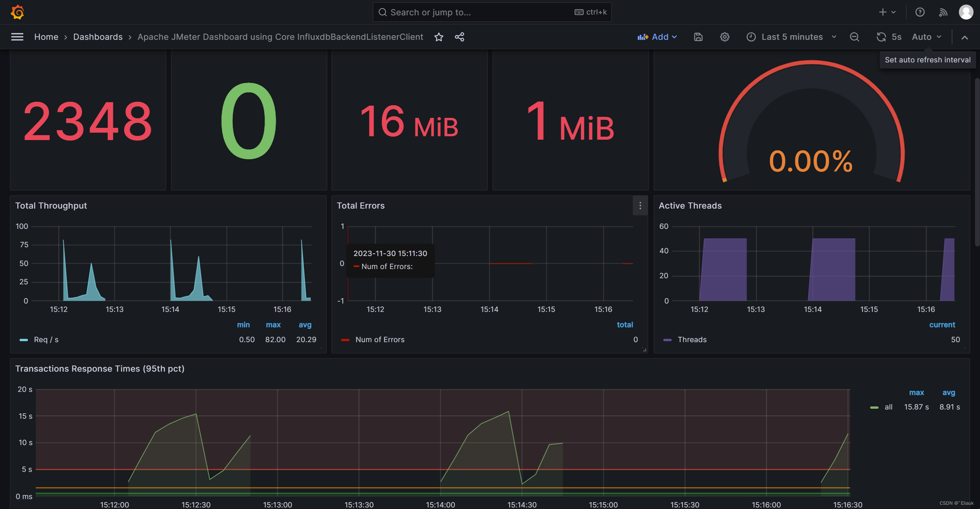The height and width of the screenshot is (509, 980).
Task: Open the Total Errors panel menu
Action: [x=640, y=206]
